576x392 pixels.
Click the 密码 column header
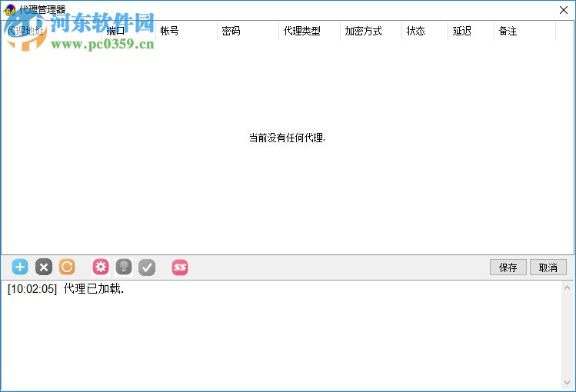248,31
